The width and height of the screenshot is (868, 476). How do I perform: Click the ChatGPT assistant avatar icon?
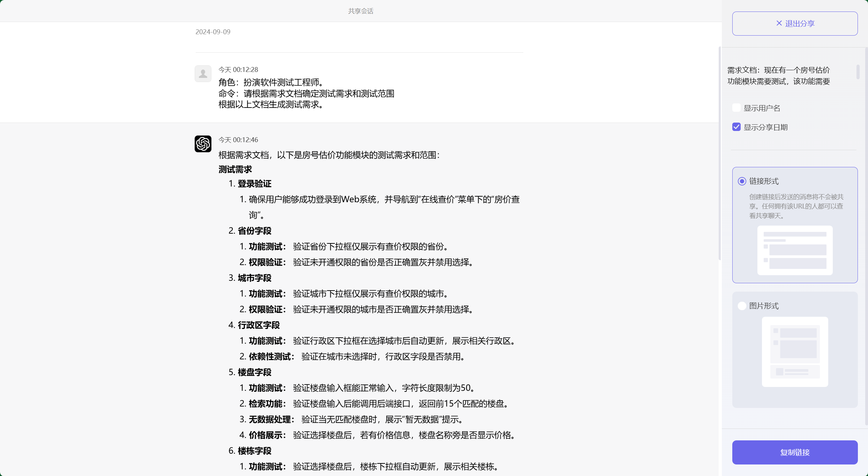(203, 144)
